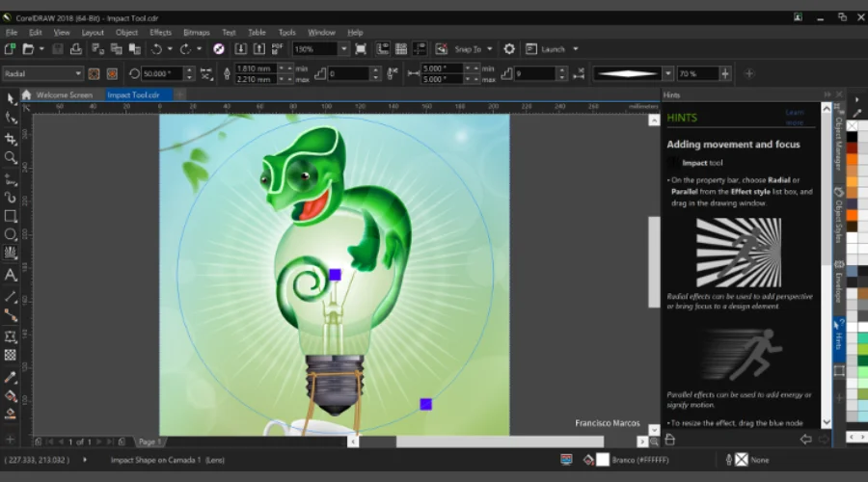Click the Hints panel scroll down arrow
Screen dimensions: 868x482
point(827,423)
